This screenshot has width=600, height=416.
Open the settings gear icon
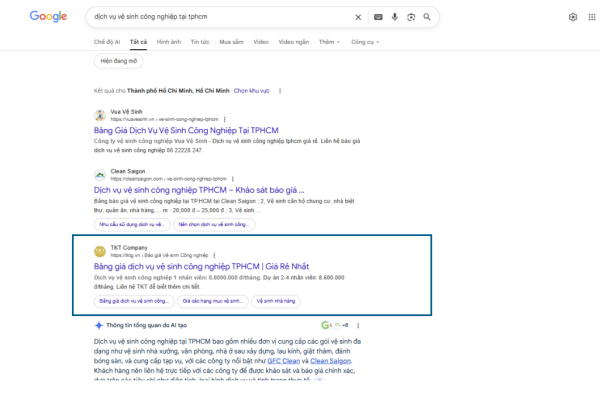pos(573,17)
